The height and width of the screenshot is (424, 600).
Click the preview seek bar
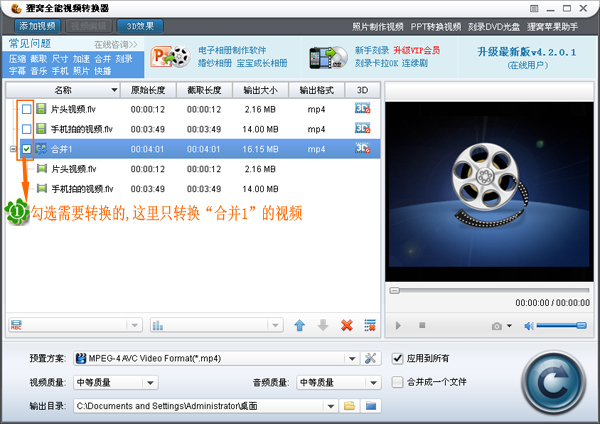click(x=489, y=290)
